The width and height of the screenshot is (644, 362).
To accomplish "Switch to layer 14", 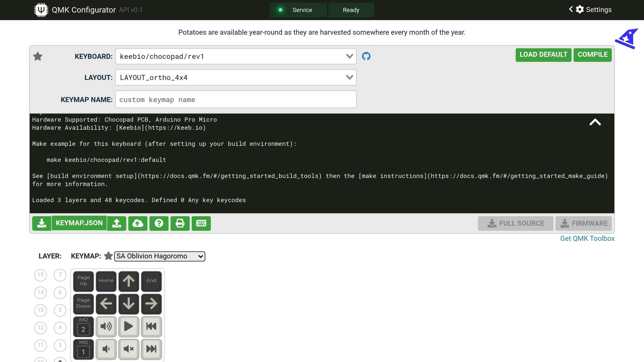I will 41,293.
